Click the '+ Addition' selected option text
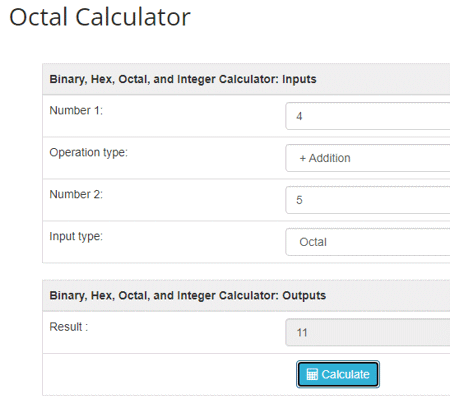 [325, 158]
